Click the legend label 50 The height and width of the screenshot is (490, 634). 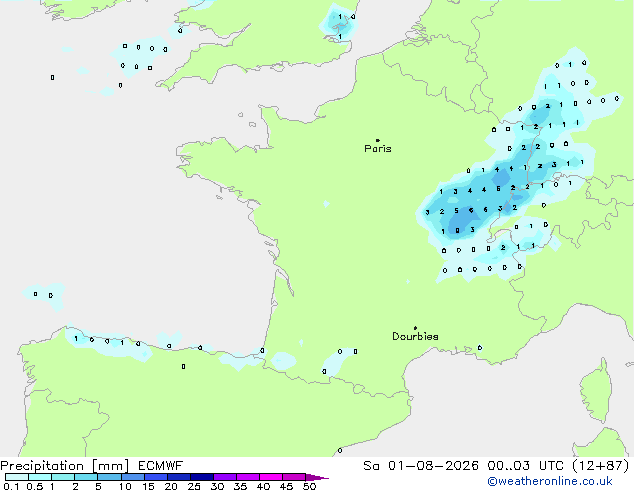[309, 486]
